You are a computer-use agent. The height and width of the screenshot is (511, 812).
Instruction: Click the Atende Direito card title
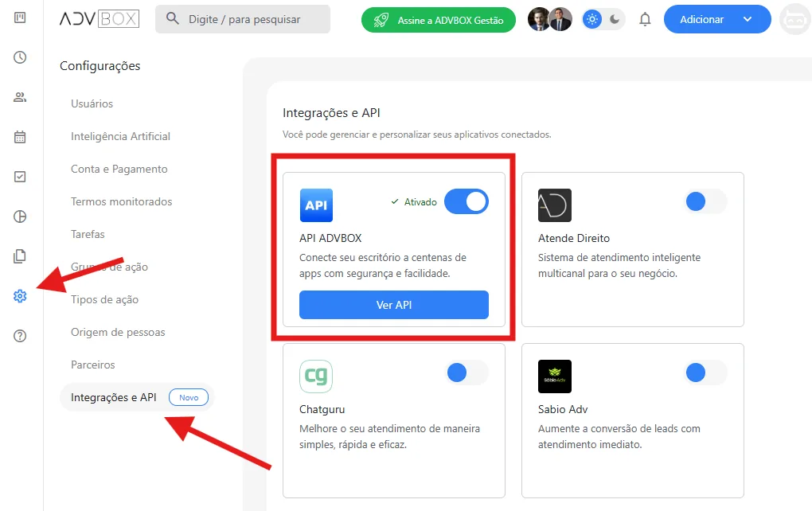574,238
